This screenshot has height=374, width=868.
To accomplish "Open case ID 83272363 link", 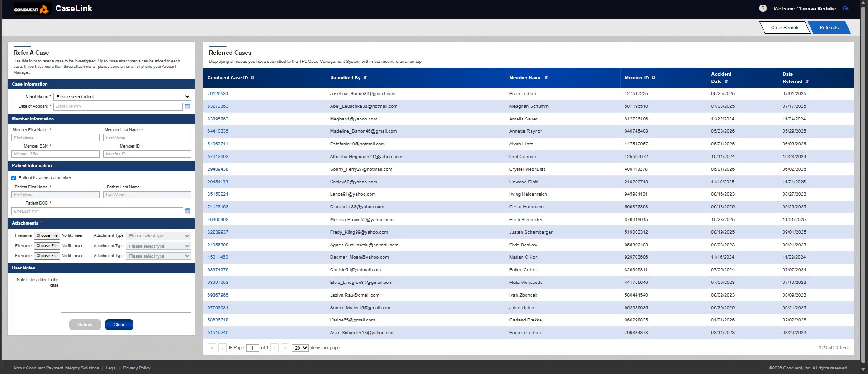I will tap(218, 106).
